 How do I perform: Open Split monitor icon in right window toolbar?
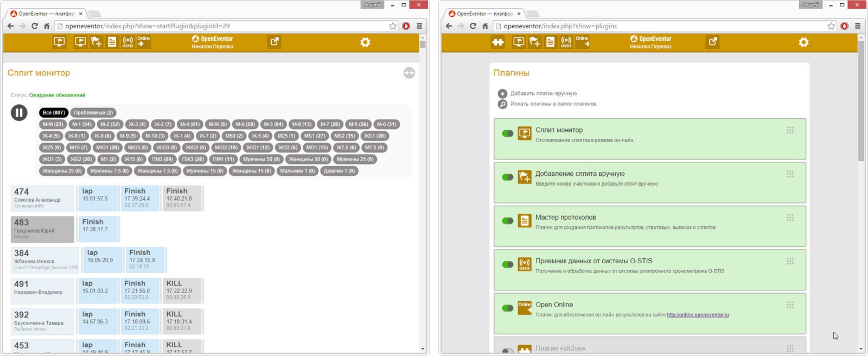click(x=519, y=42)
